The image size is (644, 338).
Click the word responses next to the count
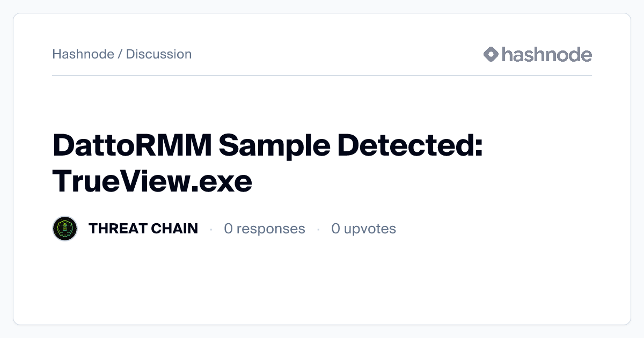[x=270, y=229]
